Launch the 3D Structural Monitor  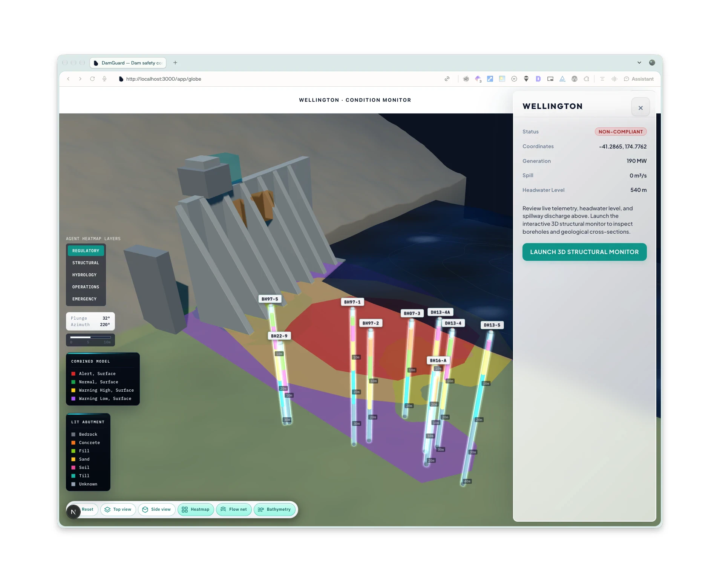tap(584, 252)
